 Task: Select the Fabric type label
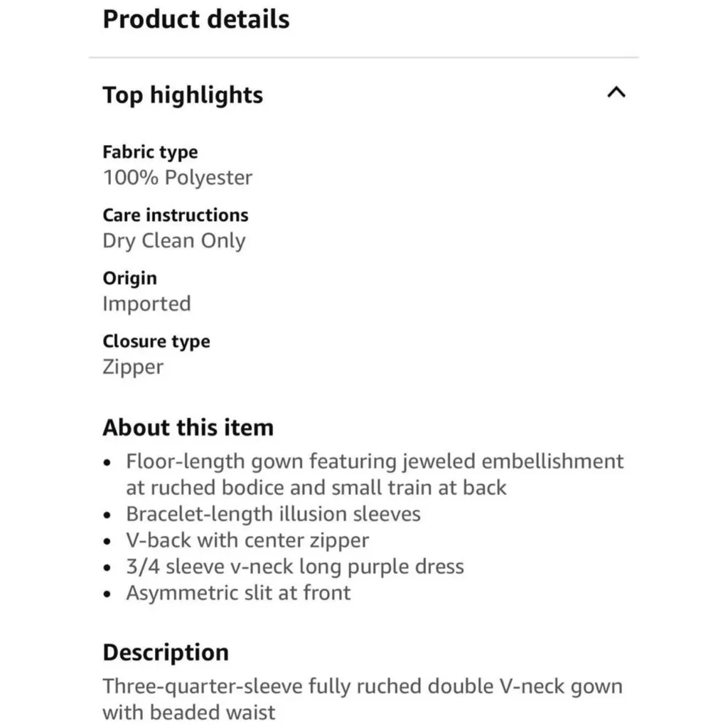point(150,152)
